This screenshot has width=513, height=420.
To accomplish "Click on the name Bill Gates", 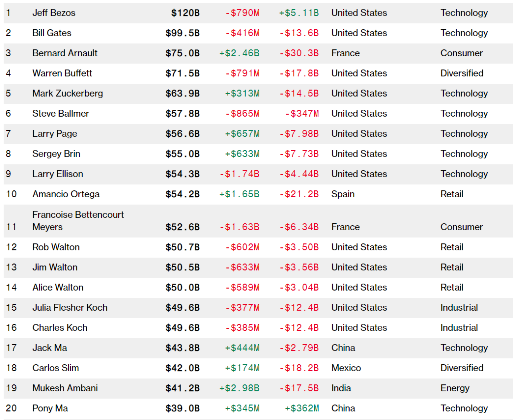I will tap(52, 33).
